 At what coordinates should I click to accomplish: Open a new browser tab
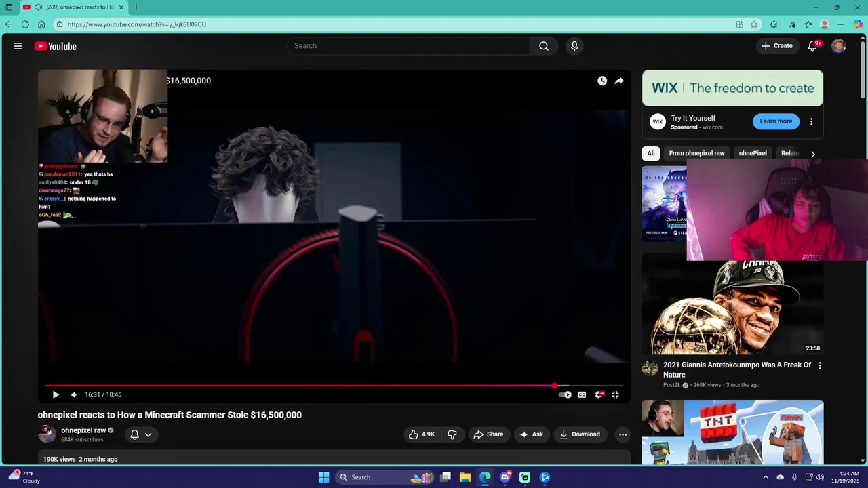[x=136, y=7]
